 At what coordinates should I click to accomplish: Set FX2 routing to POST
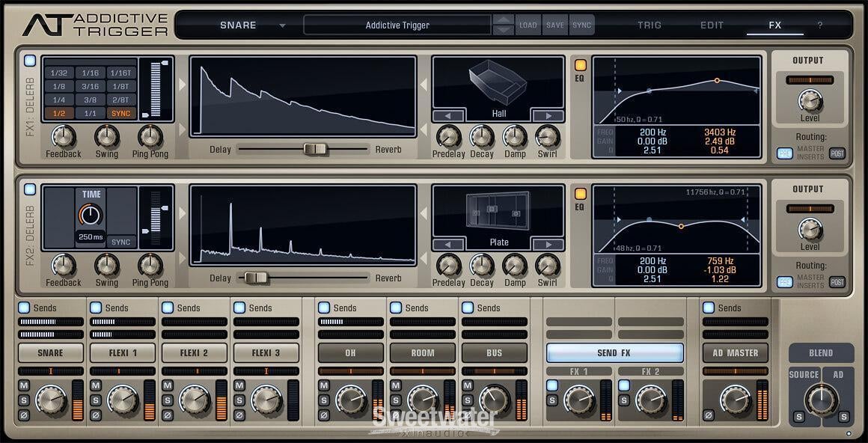[x=836, y=282]
